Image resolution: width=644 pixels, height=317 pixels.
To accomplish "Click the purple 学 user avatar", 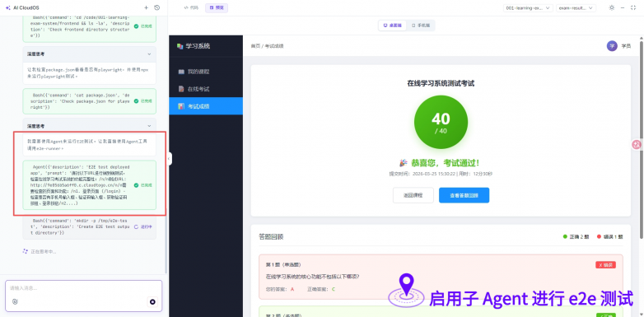I will 612,46.
